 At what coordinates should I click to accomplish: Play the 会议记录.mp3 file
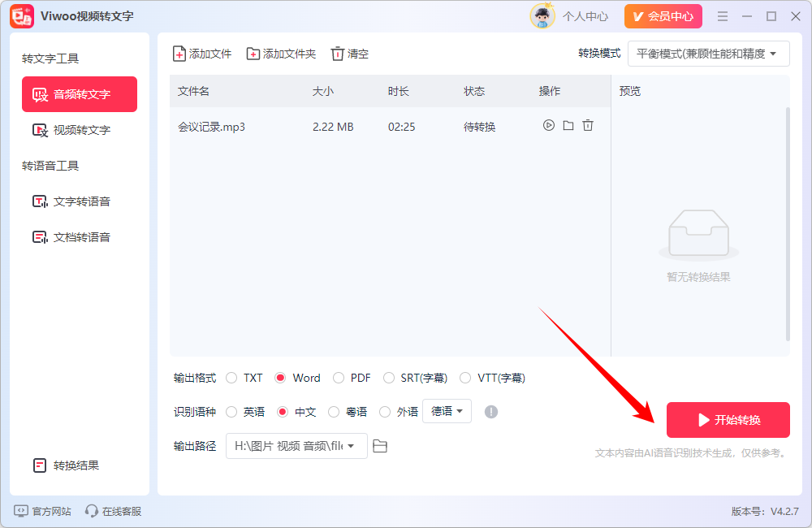(548, 125)
